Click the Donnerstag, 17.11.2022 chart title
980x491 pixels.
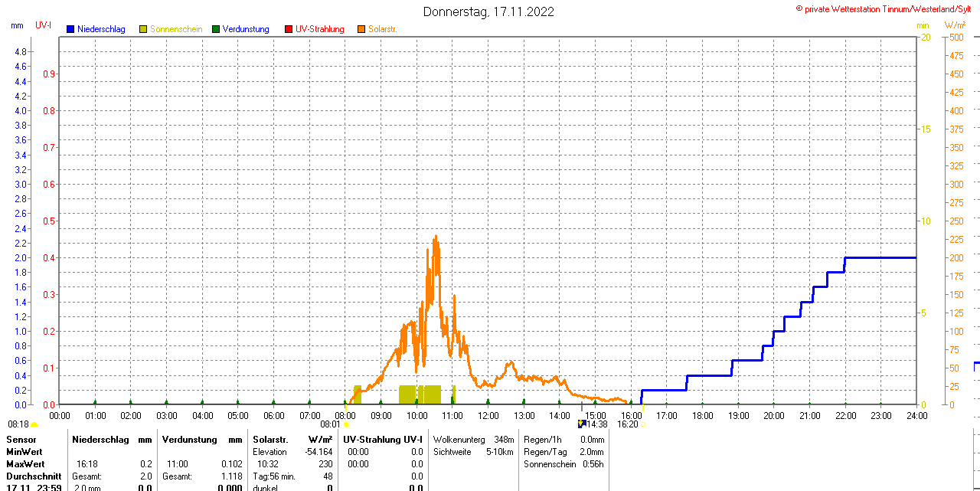pos(488,11)
